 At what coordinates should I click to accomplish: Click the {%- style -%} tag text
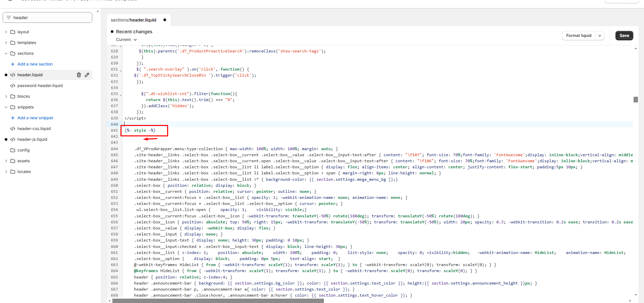point(140,130)
